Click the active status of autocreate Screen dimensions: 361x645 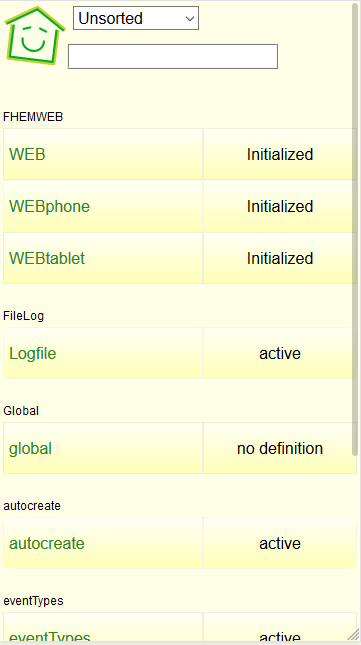(x=280, y=543)
